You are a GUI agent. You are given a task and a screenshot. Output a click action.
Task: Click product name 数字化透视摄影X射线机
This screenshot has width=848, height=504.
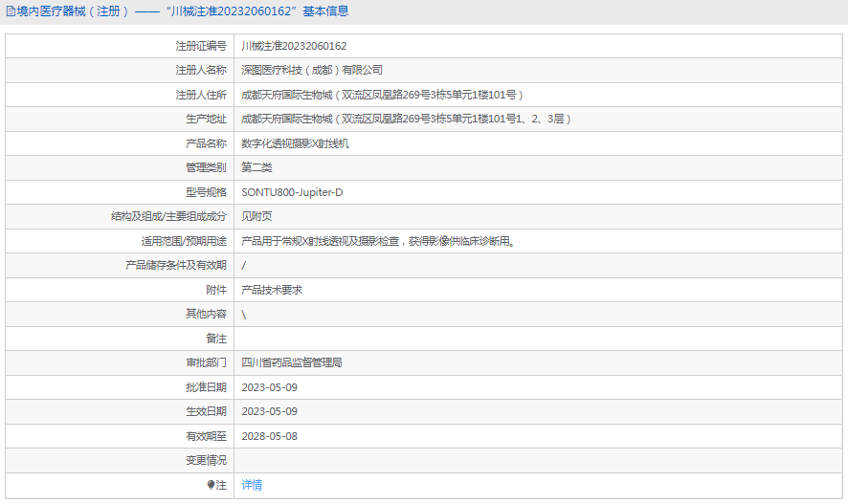tap(295, 143)
